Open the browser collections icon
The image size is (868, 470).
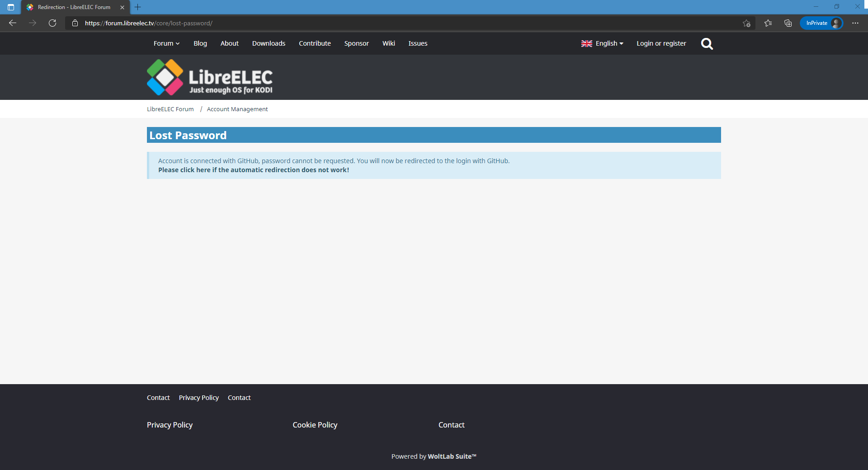[788, 23]
